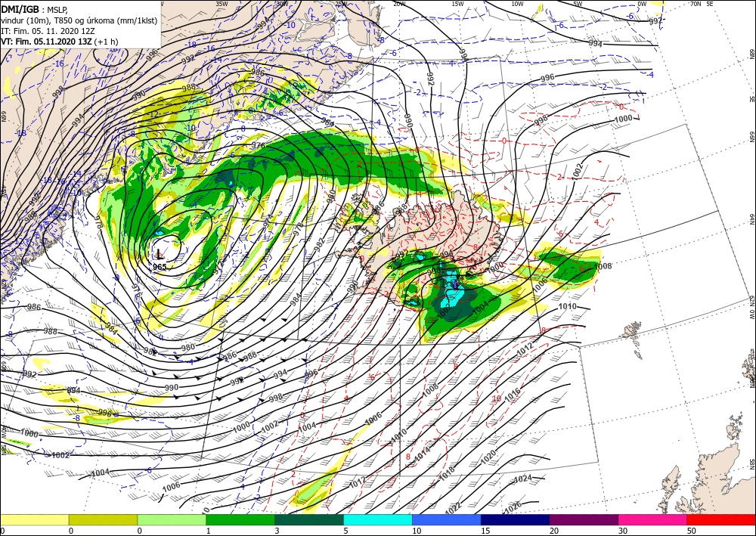Click the 1014 isobar label
Viewport: 756px width, 536px height.
[423, 453]
